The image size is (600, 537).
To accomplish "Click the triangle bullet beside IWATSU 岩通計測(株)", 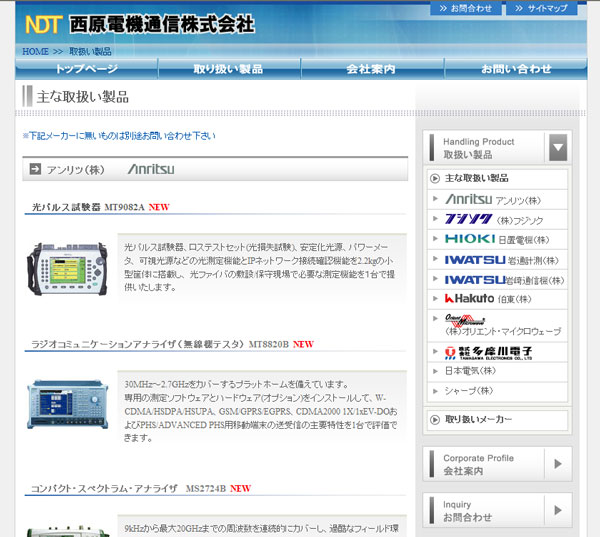I will click(435, 258).
